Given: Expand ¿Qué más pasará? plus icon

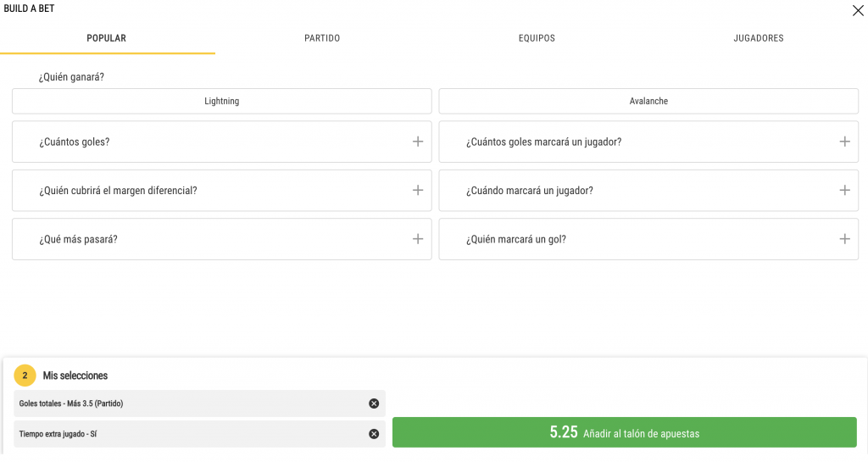Looking at the screenshot, I should tap(418, 239).
